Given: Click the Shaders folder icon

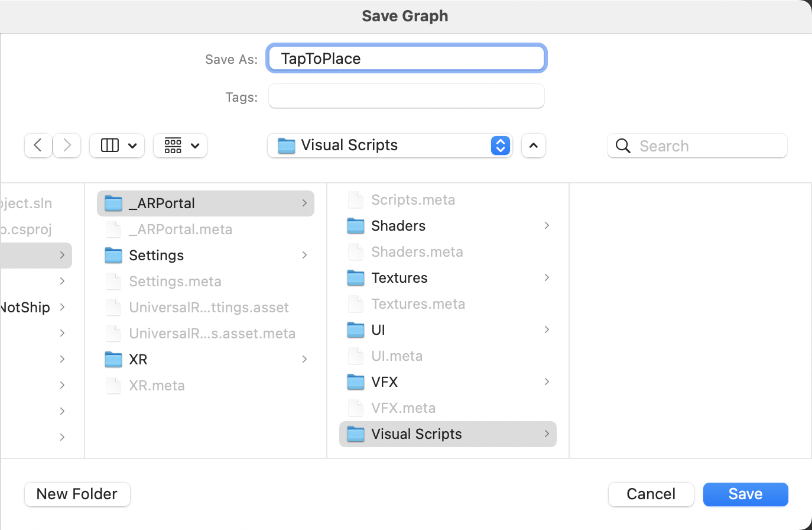Looking at the screenshot, I should [x=356, y=226].
